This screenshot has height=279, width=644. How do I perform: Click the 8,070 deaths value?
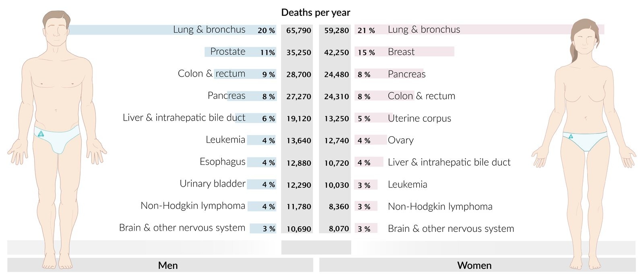tap(339, 229)
